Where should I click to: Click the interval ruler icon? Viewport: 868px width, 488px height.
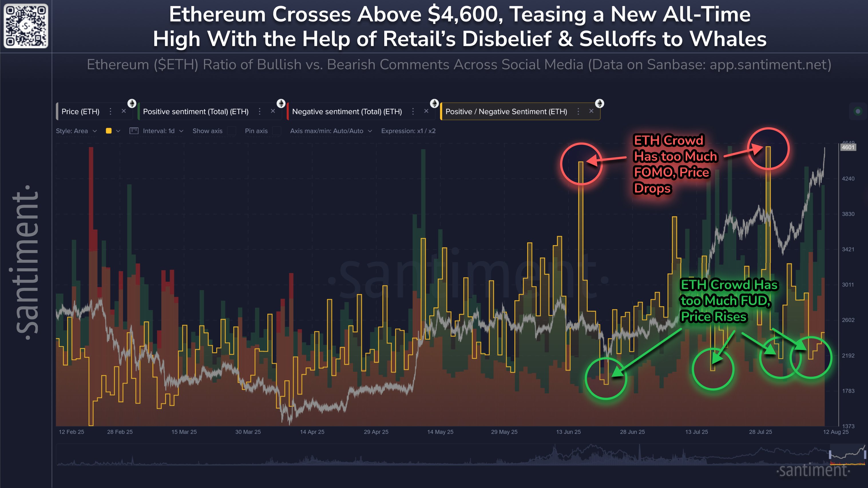click(x=134, y=131)
